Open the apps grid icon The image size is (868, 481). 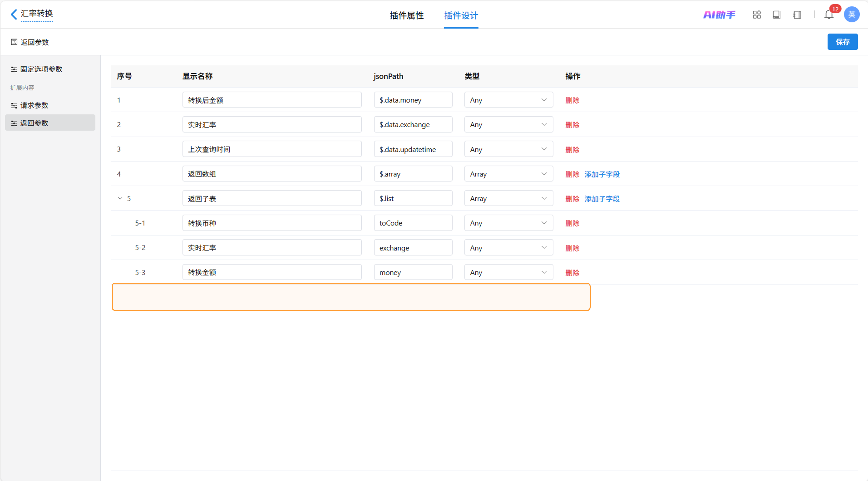(x=757, y=15)
